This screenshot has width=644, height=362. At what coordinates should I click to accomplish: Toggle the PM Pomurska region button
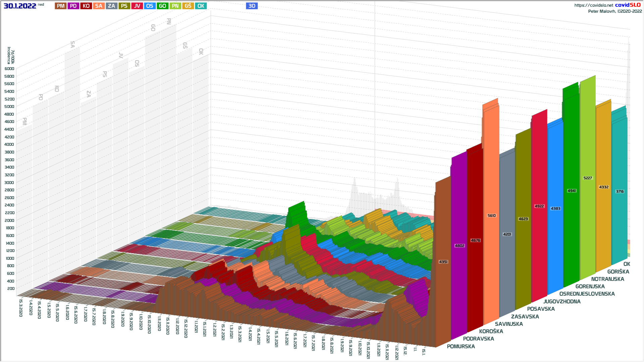coord(61,6)
